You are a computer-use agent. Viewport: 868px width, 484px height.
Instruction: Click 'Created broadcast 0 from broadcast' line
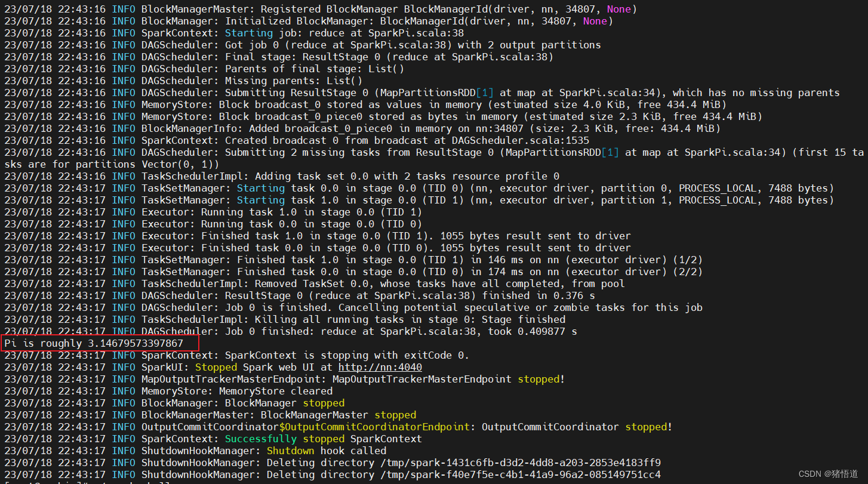click(x=297, y=140)
